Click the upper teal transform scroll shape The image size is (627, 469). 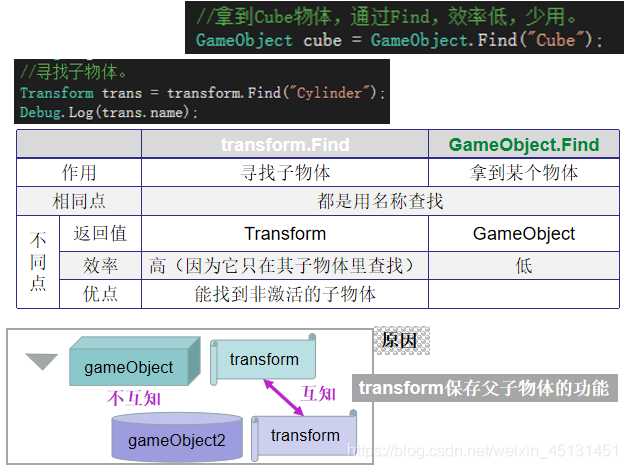point(263,359)
